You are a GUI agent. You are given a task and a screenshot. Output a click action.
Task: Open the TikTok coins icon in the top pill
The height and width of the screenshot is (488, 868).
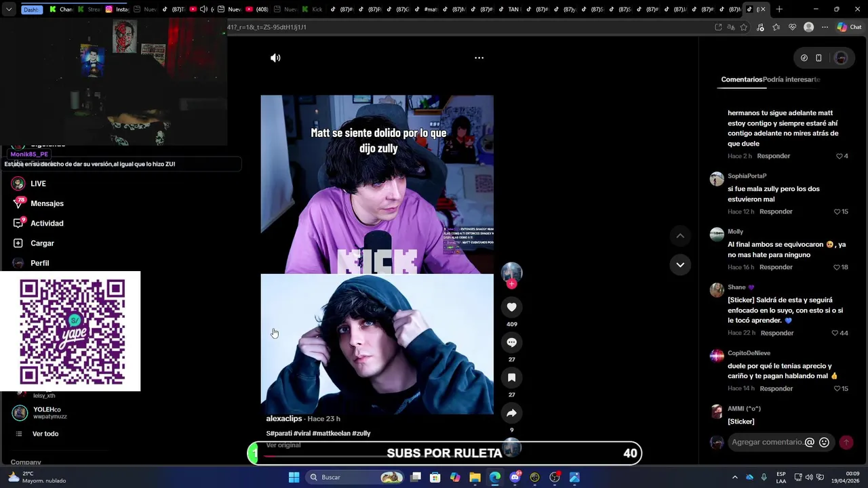pos(804,58)
